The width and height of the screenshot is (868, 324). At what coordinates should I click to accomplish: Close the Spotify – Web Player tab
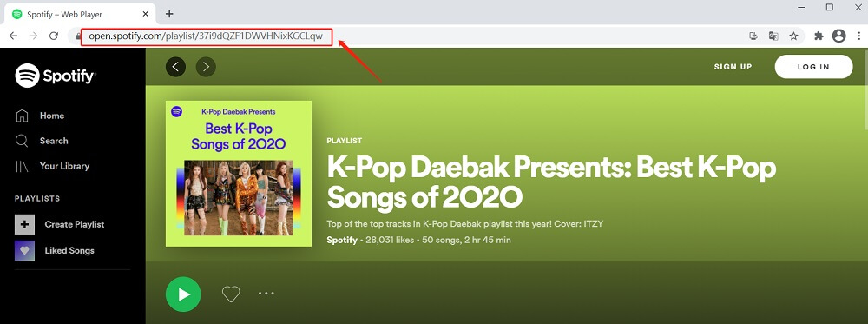pos(146,14)
